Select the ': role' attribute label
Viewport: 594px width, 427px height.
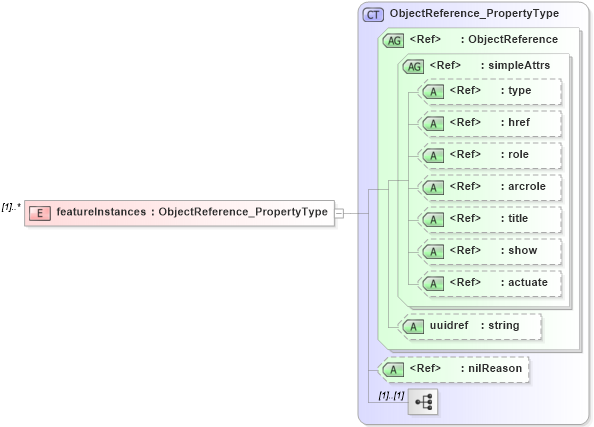514,155
